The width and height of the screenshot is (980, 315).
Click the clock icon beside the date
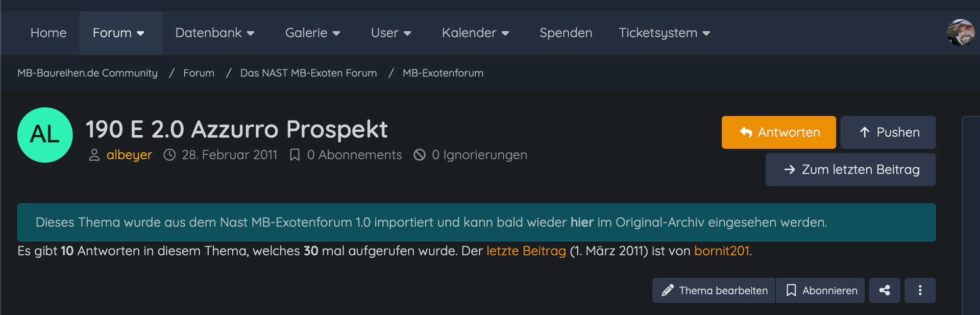click(x=169, y=155)
